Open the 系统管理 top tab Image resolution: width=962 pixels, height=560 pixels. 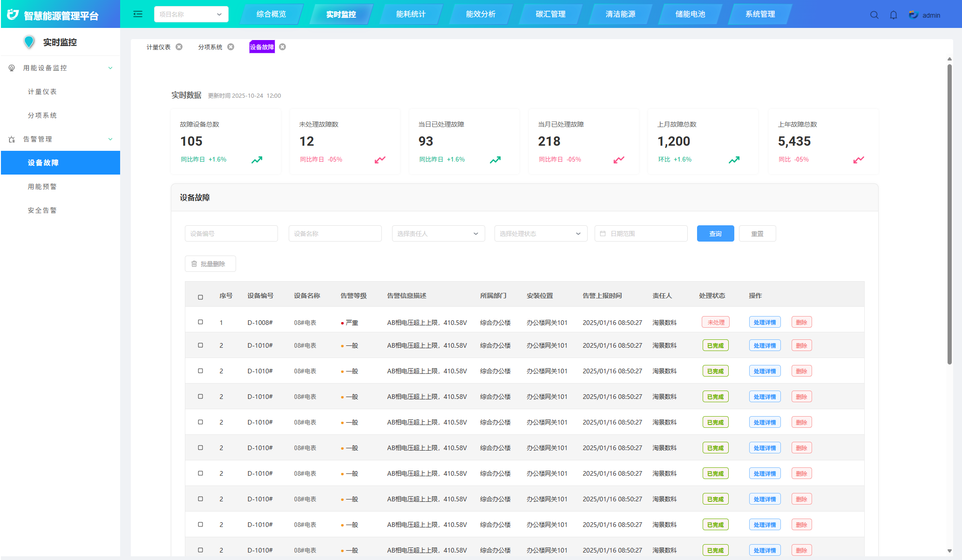[760, 14]
